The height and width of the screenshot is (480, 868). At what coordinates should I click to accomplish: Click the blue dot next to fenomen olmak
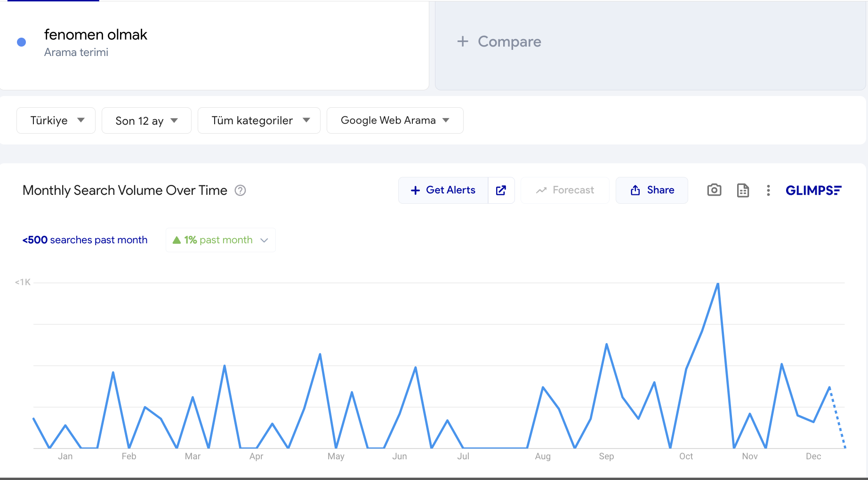point(21,42)
